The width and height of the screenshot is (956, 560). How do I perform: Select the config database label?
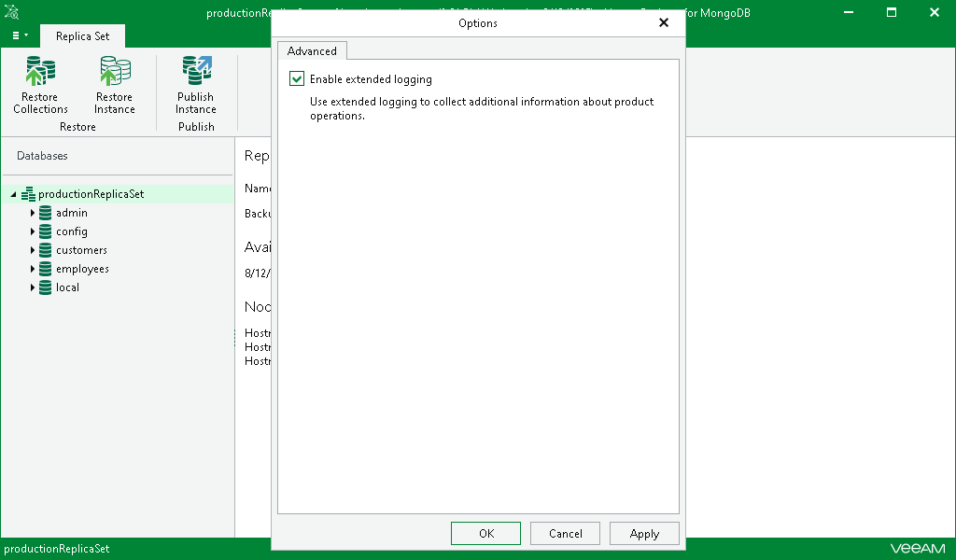72,231
